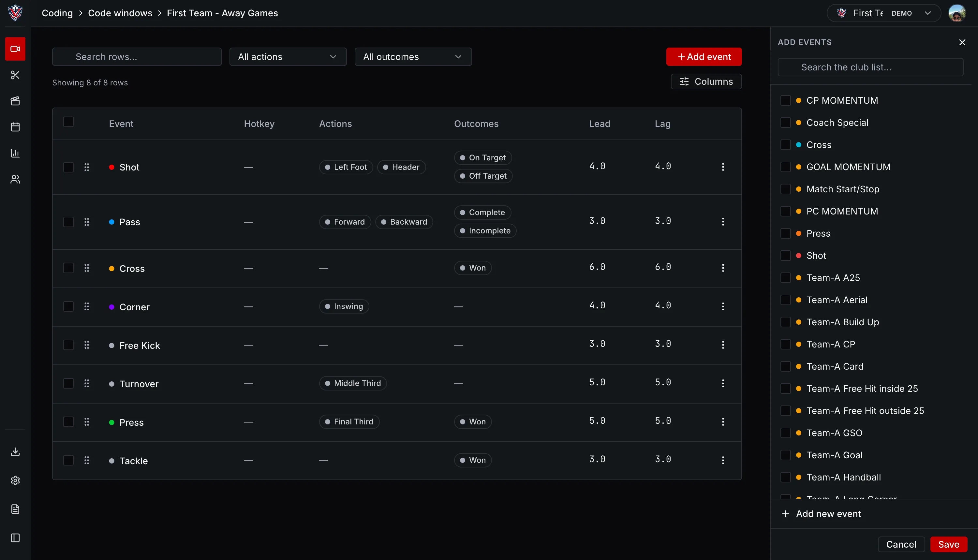
Task: Click First Team - Away Games breadcrumb
Action: pos(222,13)
